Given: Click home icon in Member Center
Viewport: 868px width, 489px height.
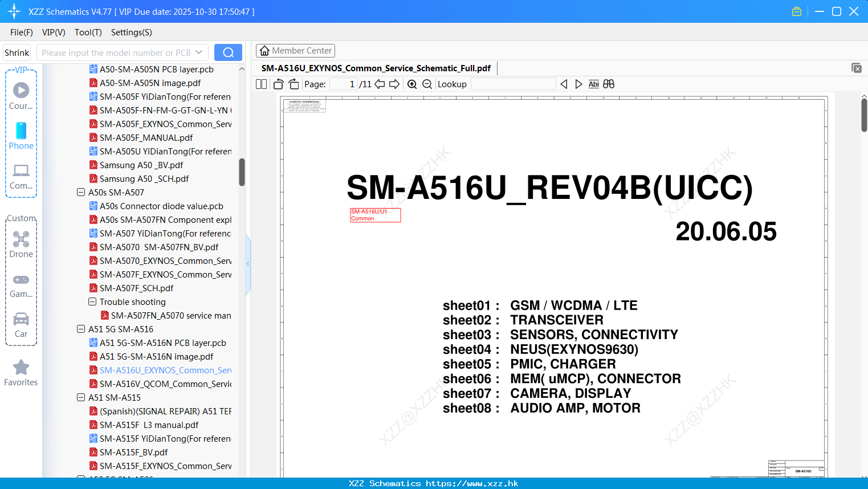Looking at the screenshot, I should pos(264,51).
